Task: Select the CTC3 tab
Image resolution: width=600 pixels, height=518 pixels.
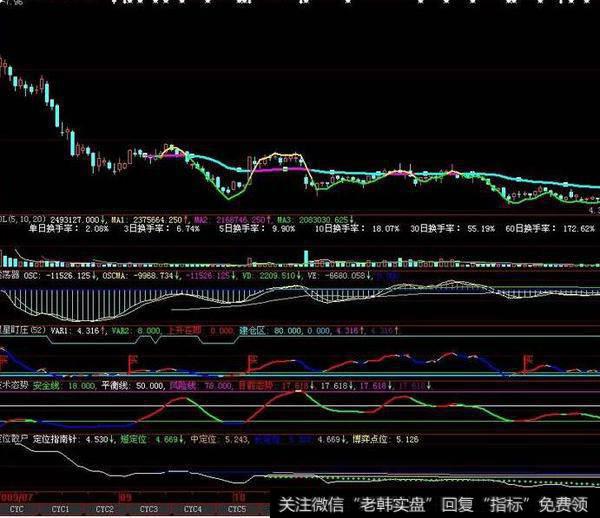Action: coord(148,509)
